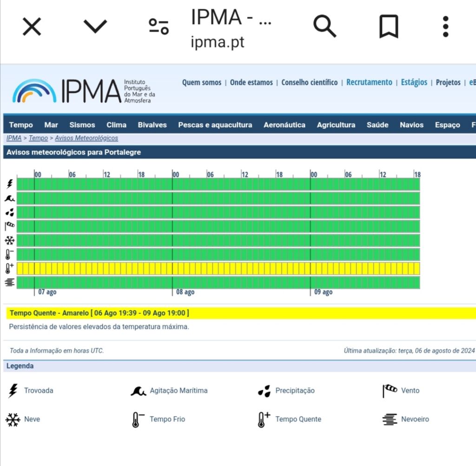Bookmark this page using the bookmark icon
This screenshot has height=466, width=476.
pyautogui.click(x=389, y=26)
